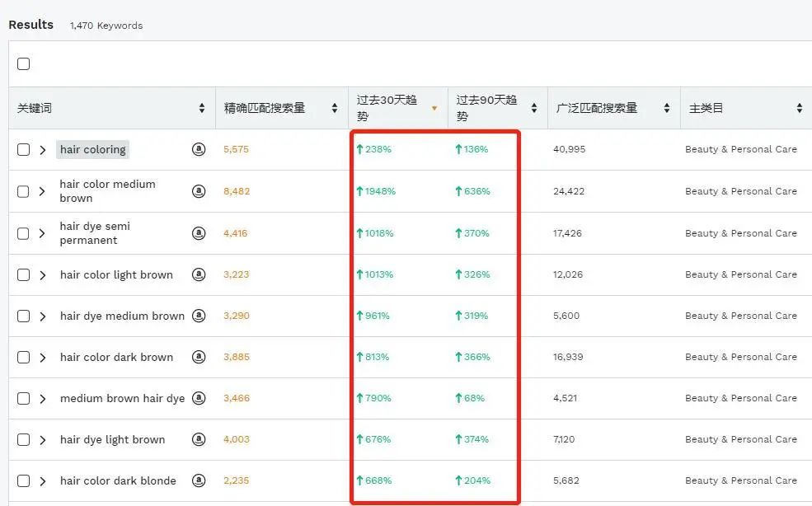Expand the "hair dye medium brown" keyword row
Viewport: 812px width, 506px height.
pyautogui.click(x=43, y=316)
